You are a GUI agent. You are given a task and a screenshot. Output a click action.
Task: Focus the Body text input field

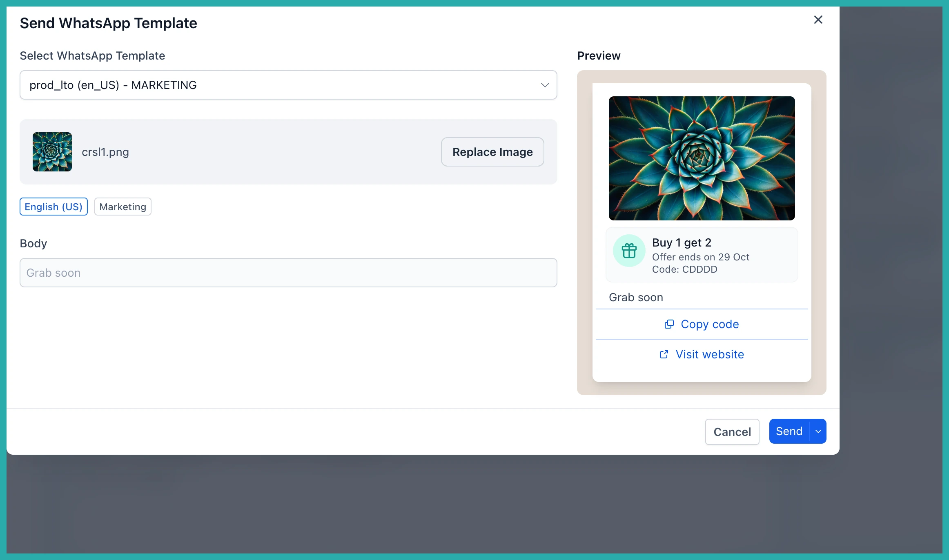[288, 273]
